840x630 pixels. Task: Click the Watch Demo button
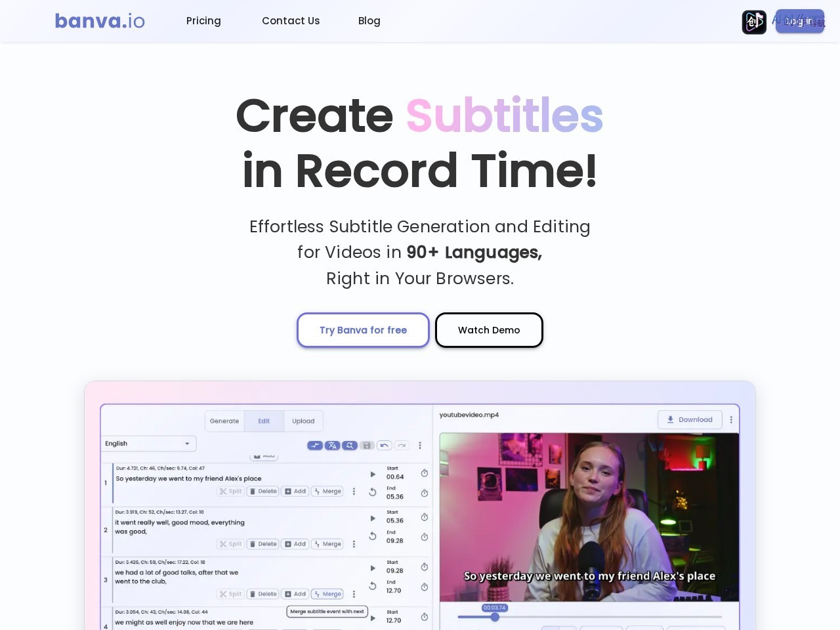click(x=489, y=330)
